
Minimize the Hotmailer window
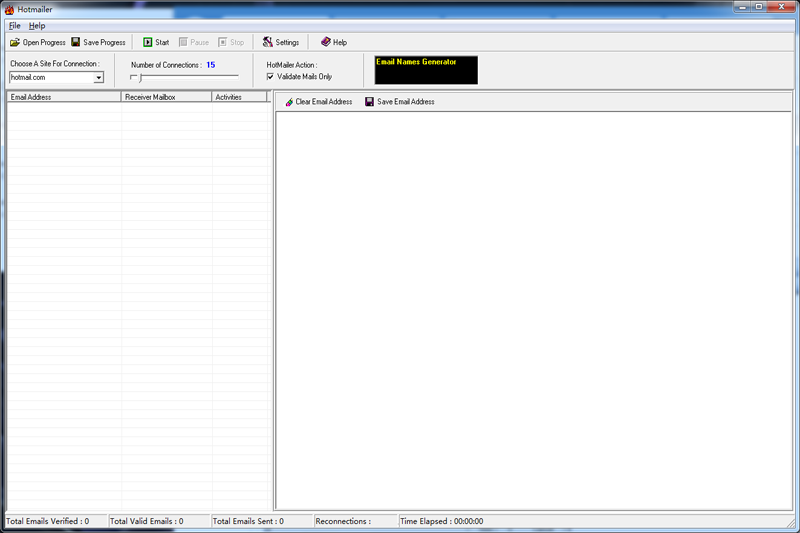click(x=742, y=7)
